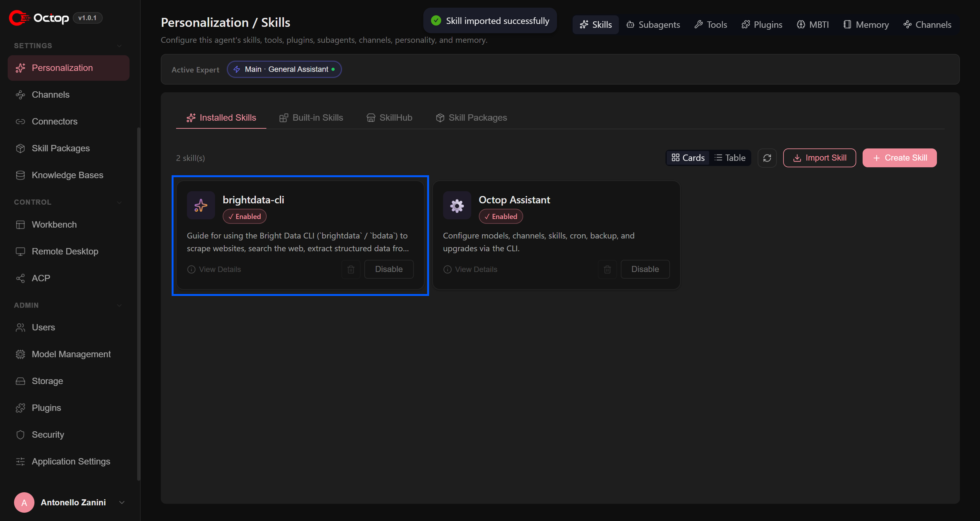The height and width of the screenshot is (521, 980).
Task: Open the Workbench page
Action: click(x=69, y=225)
